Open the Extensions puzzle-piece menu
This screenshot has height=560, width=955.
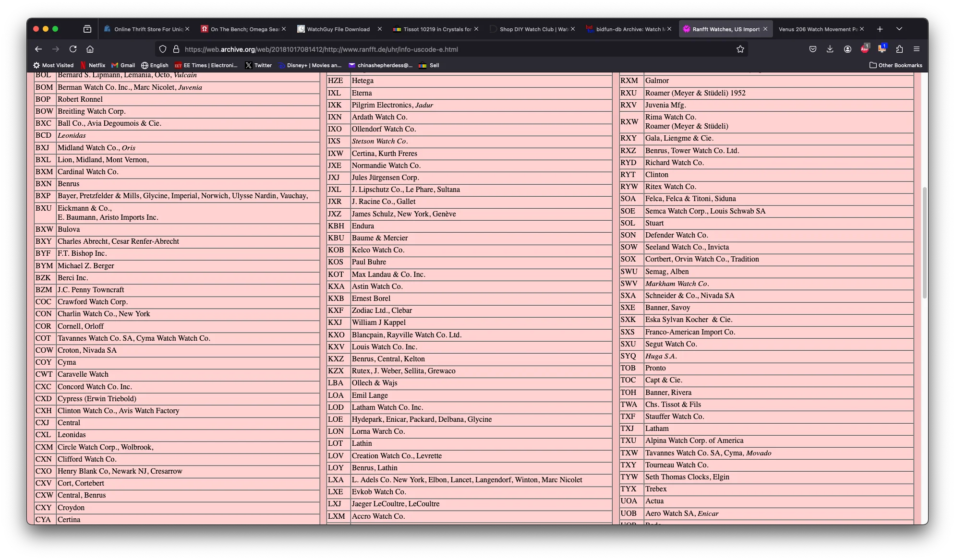[899, 49]
